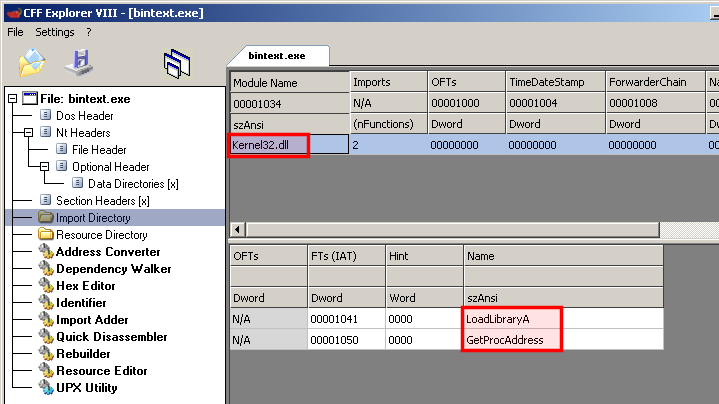
Task: Select the Kernel32.dll module row
Action: tap(268, 145)
